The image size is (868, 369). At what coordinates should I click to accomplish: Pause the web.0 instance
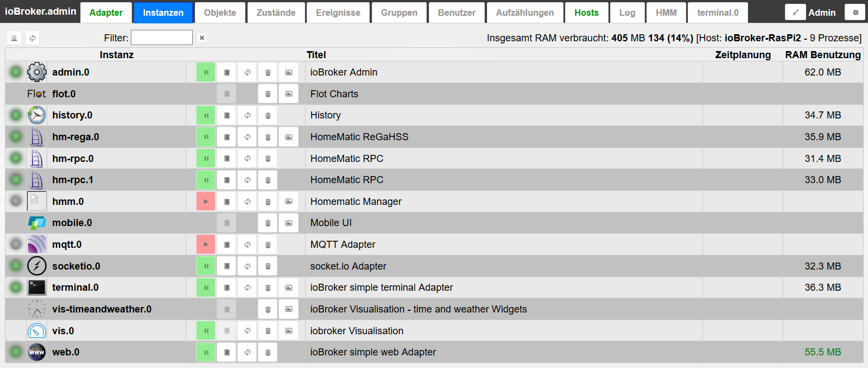click(x=206, y=352)
